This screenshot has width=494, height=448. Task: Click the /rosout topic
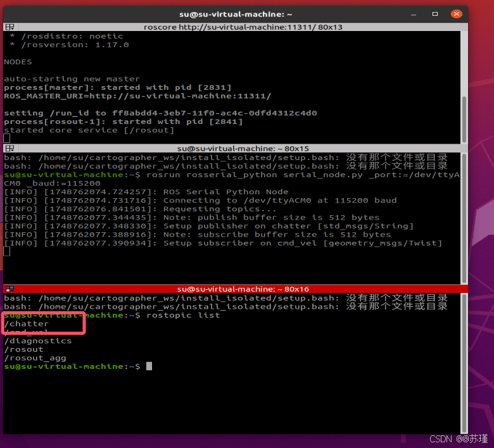point(23,349)
